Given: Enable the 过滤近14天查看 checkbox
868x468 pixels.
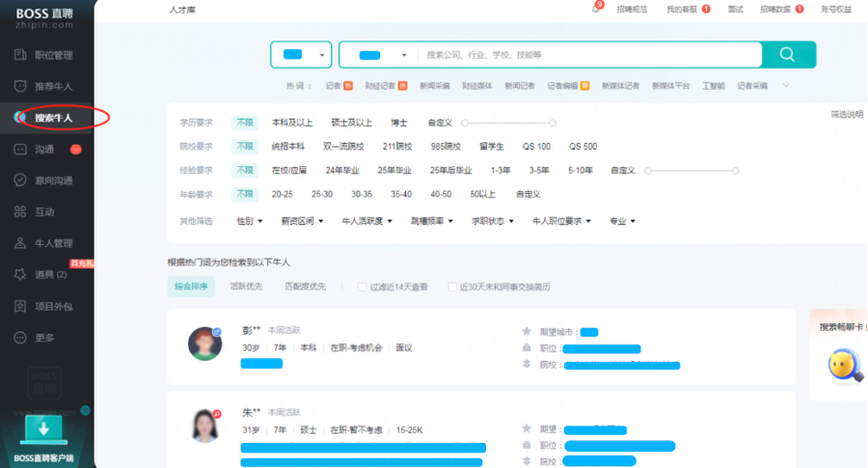Looking at the screenshot, I should 363,287.
